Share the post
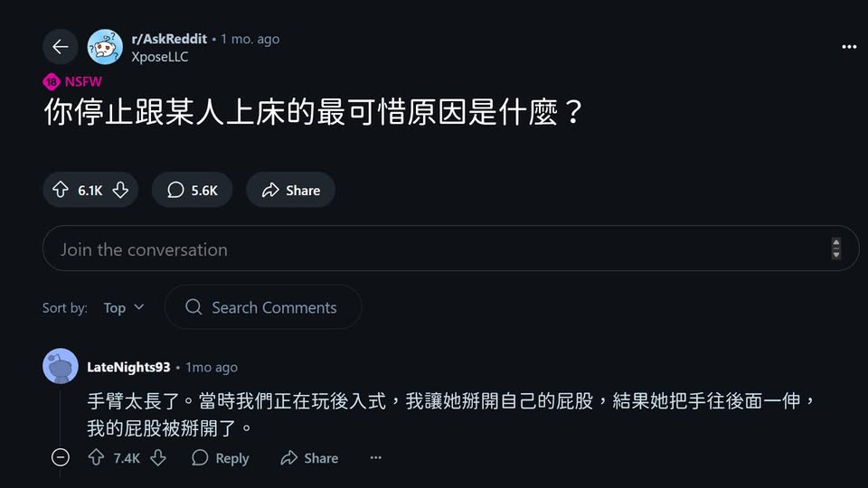This screenshot has height=488, width=868. 290,190
